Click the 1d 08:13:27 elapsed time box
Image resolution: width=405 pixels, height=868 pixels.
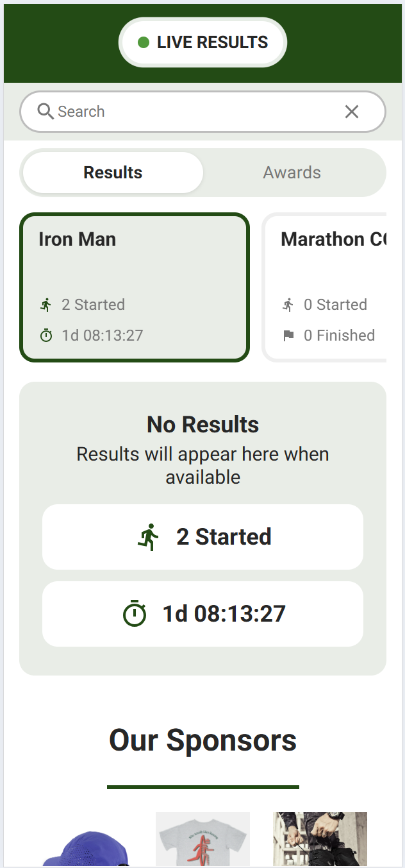[x=202, y=614]
